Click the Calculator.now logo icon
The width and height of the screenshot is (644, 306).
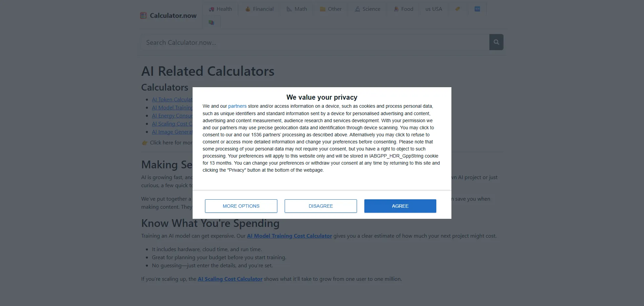click(x=144, y=15)
